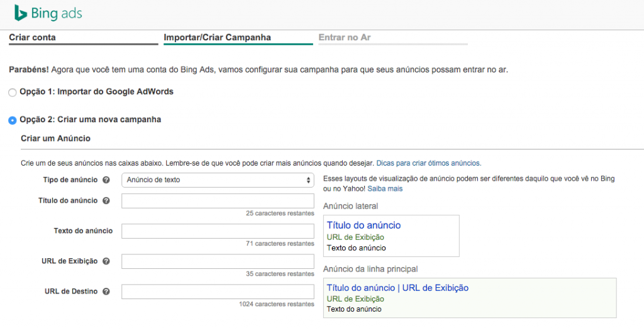Switch to the Criar conta step tab
The width and height of the screenshot is (644, 330).
coord(33,38)
